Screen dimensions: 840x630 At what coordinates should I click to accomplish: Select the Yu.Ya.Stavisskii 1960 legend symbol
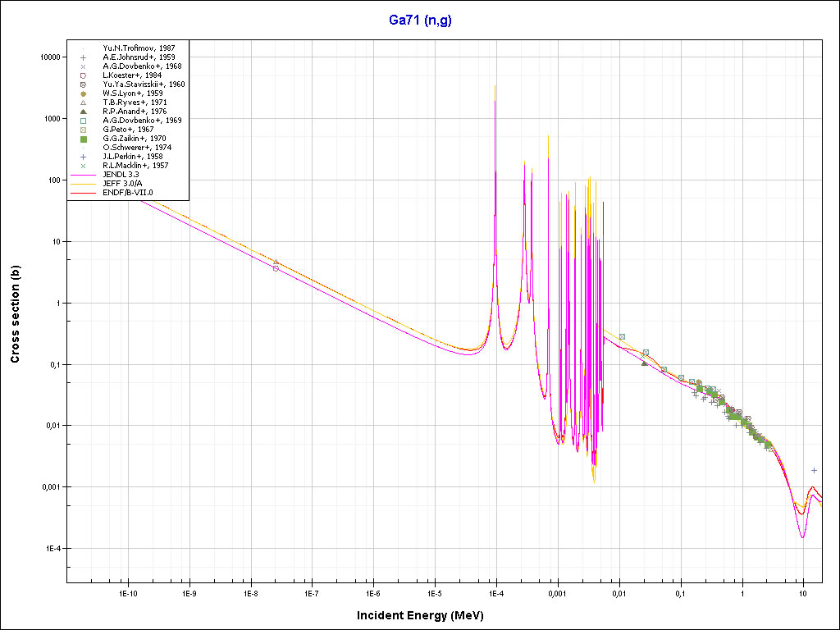(x=83, y=84)
